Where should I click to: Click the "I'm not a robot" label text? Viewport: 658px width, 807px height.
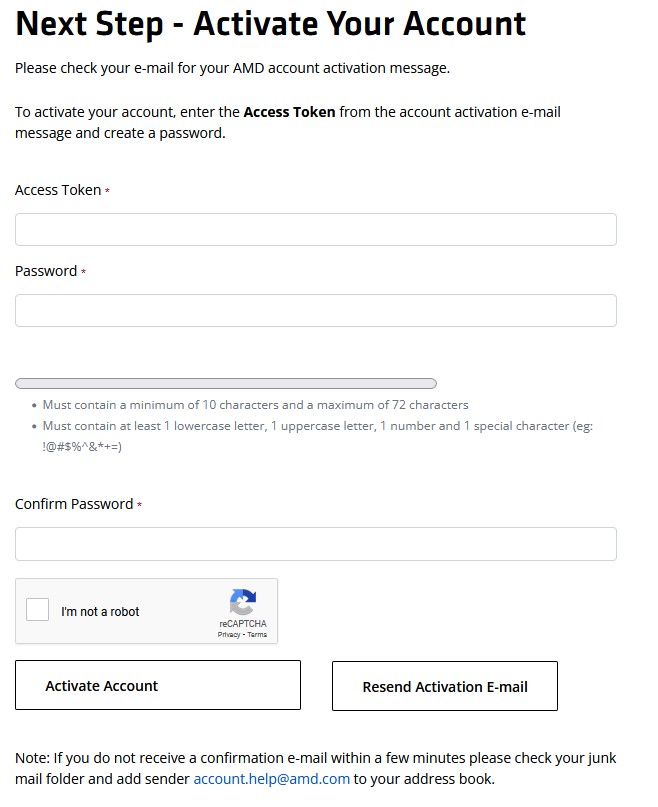click(x=100, y=611)
